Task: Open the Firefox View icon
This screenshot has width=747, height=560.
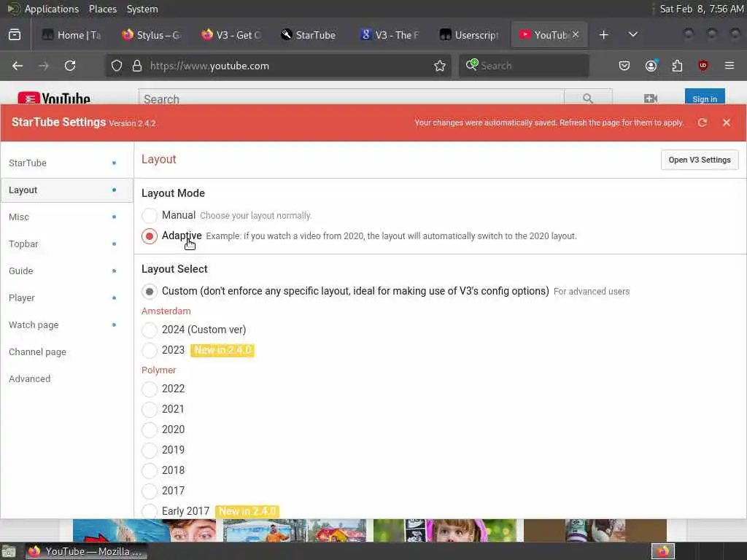Action: click(15, 35)
